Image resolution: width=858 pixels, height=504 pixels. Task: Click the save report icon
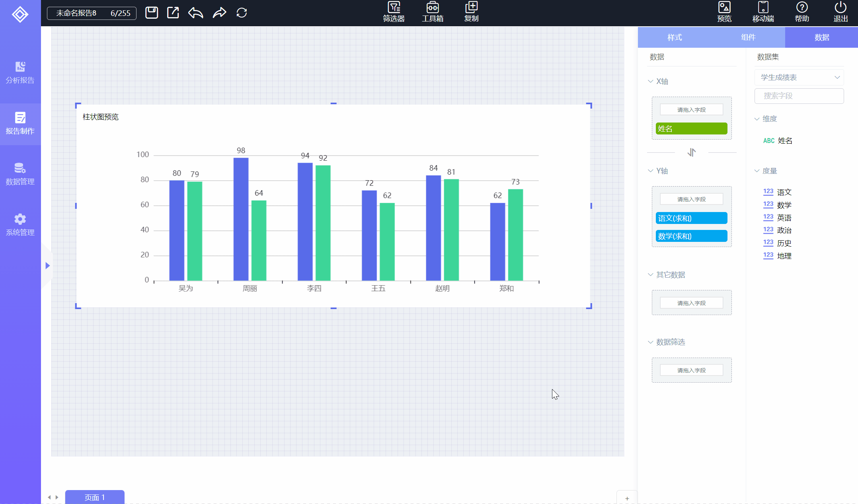tap(151, 13)
